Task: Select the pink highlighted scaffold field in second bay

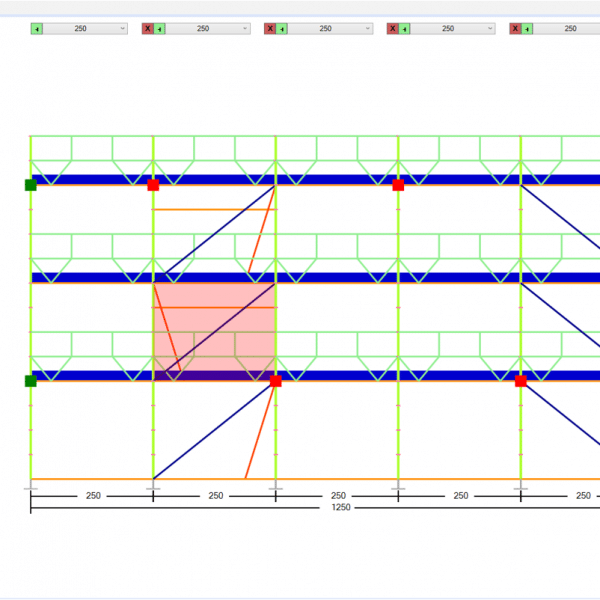Action: (214, 332)
